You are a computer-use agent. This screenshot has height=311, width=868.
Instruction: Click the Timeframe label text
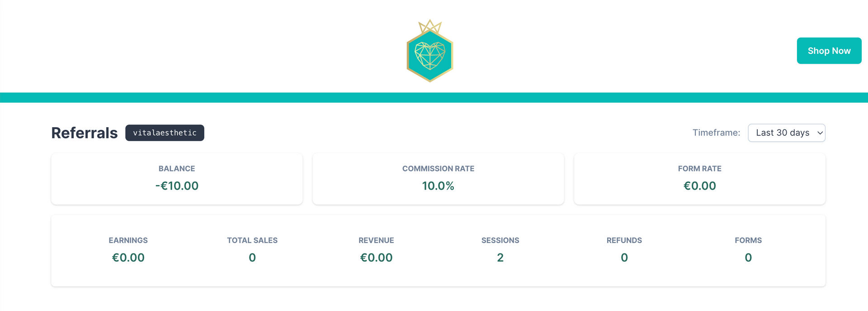click(716, 133)
